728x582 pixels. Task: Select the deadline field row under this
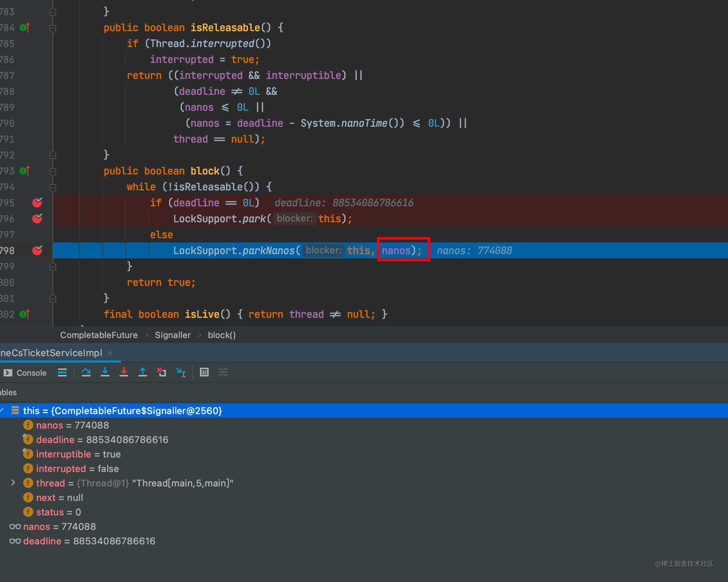[x=364, y=439]
